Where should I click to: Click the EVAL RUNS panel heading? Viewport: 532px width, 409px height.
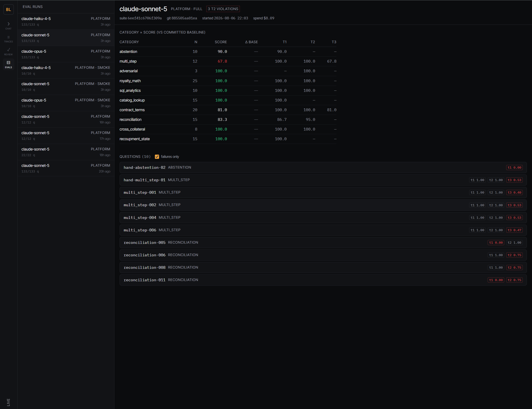33,7
